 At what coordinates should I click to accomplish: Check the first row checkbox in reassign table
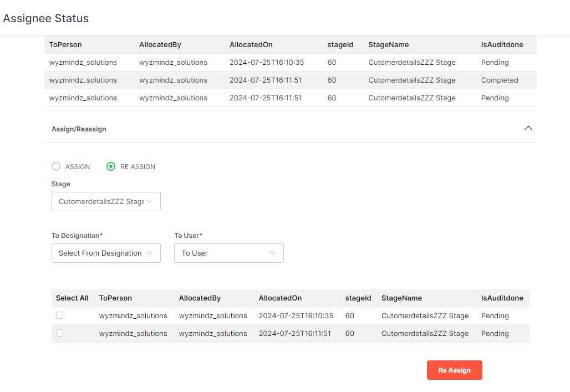[60, 315]
